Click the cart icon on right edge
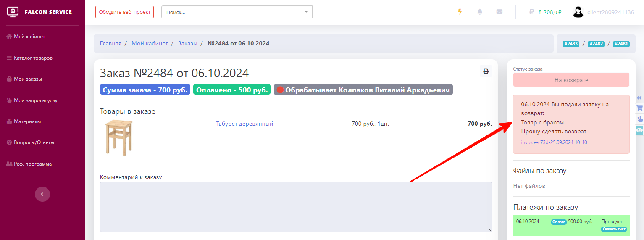The height and width of the screenshot is (240, 644). click(x=639, y=108)
